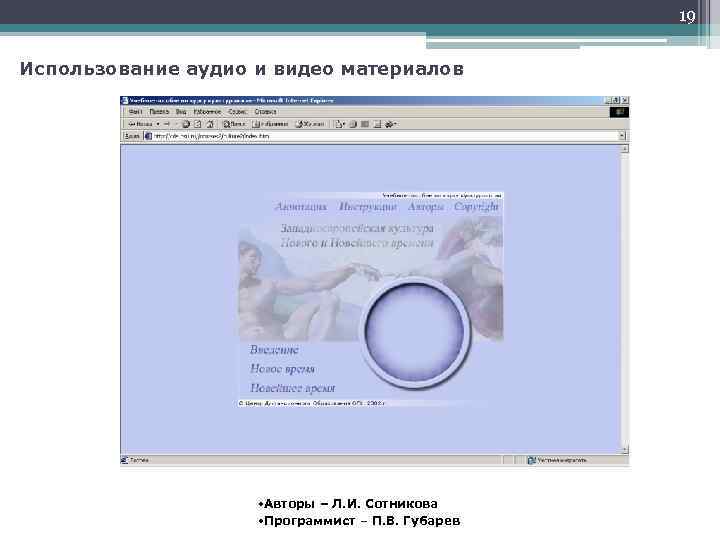The image size is (720, 540).
Task: Click the Print icon in toolbar
Action: coord(353,124)
